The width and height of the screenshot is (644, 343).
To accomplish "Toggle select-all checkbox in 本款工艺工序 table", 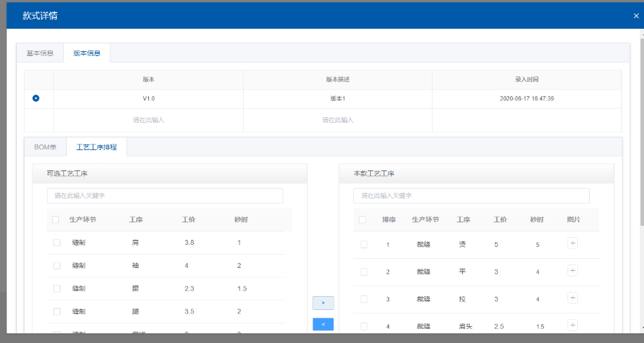I will pos(362,220).
